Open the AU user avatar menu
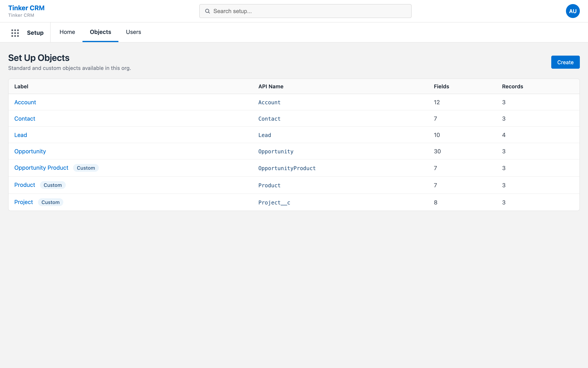This screenshot has height=368, width=588. pyautogui.click(x=572, y=11)
